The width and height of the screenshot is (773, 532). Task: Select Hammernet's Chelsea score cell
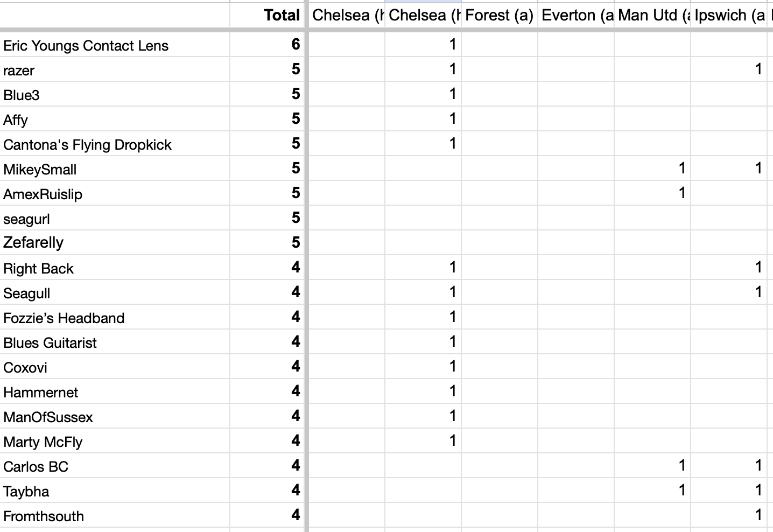(x=423, y=391)
